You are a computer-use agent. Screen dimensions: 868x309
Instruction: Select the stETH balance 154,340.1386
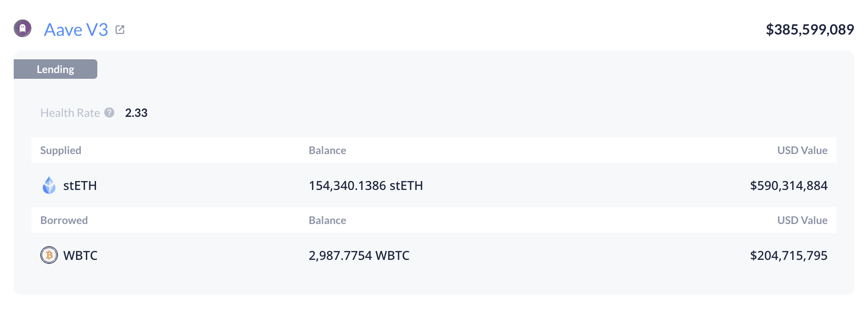[366, 186]
